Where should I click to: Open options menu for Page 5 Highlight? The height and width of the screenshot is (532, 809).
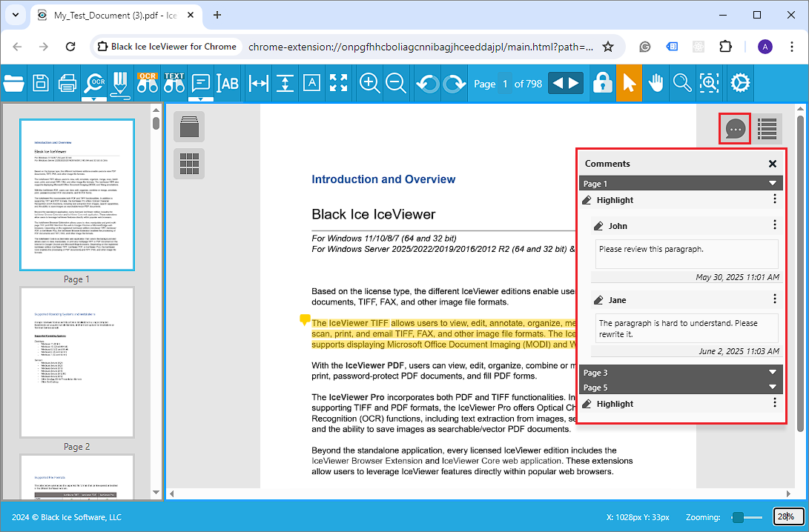pos(774,402)
